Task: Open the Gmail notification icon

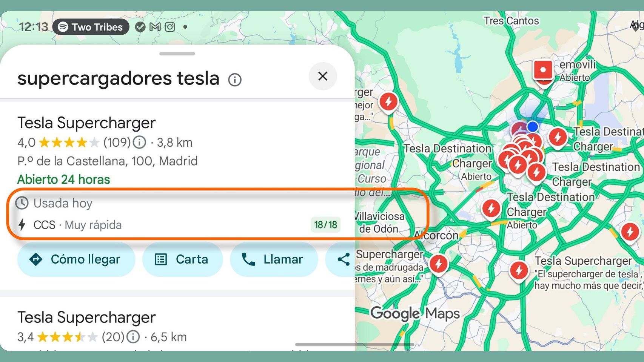Action: (x=155, y=27)
